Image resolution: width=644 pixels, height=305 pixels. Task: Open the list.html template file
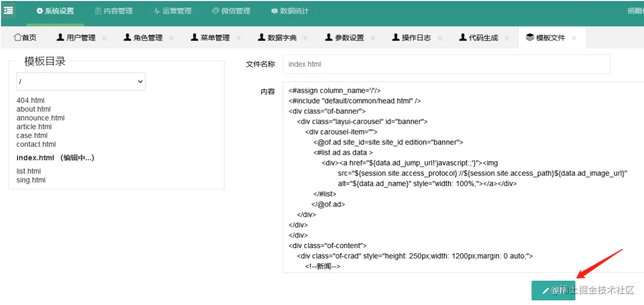tap(28, 171)
